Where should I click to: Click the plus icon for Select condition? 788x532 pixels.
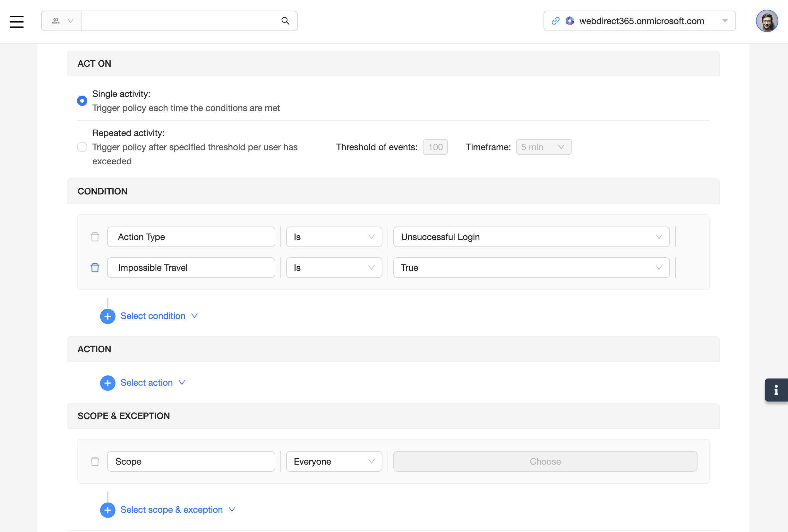point(107,316)
